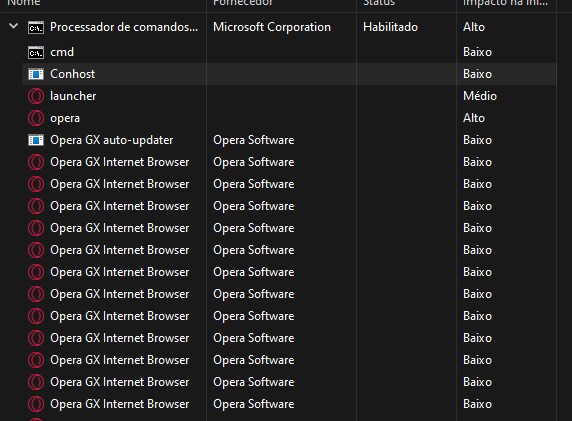Image resolution: width=572 pixels, height=421 pixels.
Task: Collapse the Processador de comandos group
Action: (x=13, y=26)
